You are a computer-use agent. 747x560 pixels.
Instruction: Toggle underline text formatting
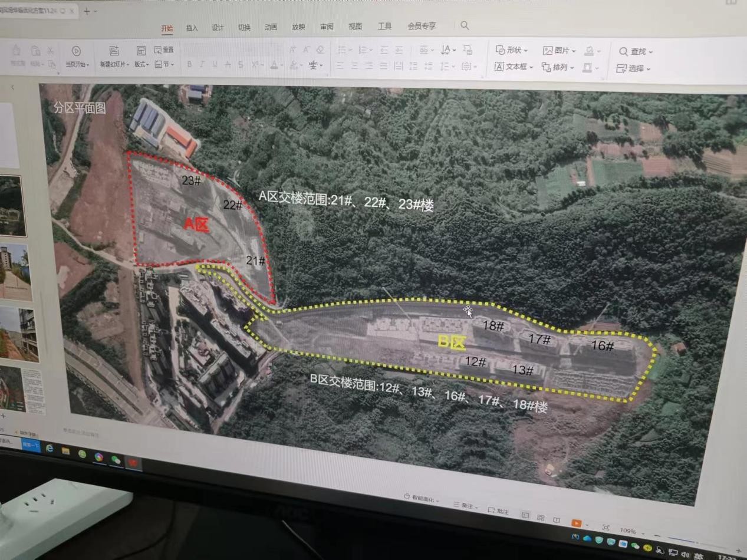pos(215,65)
